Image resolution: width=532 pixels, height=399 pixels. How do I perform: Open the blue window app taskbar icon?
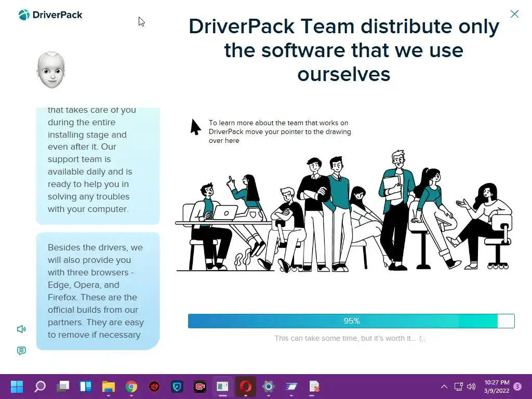coord(291,387)
